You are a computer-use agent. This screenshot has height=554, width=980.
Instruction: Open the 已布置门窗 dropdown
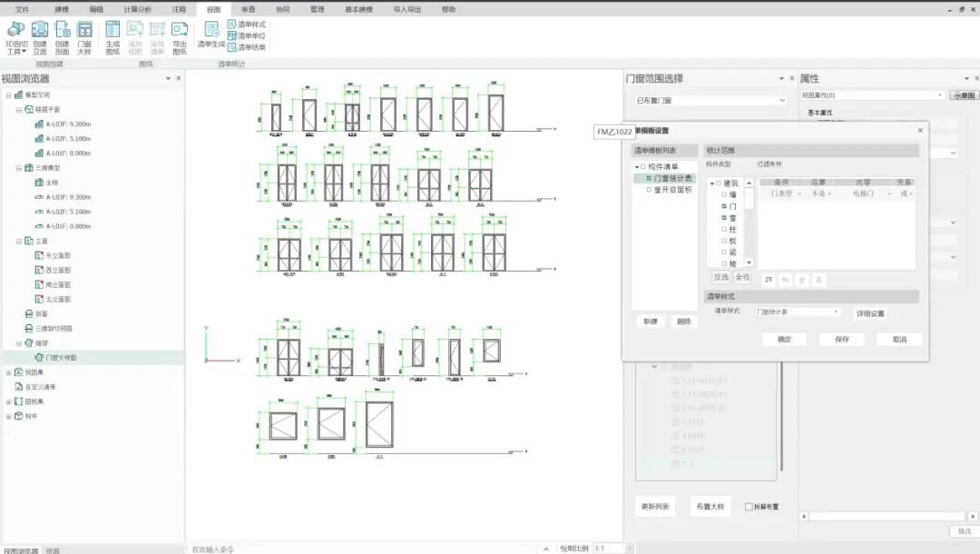pos(710,101)
